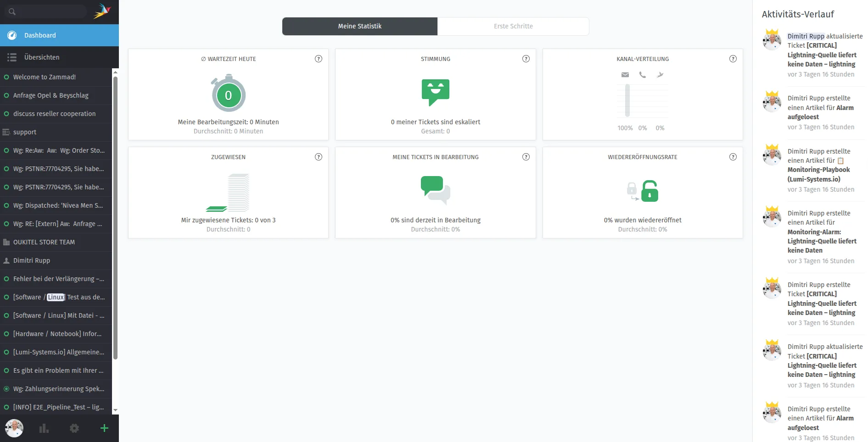Open 'Fehler bei der Verlängerung' ticket
Screen dimensions: 868x442
56,279
